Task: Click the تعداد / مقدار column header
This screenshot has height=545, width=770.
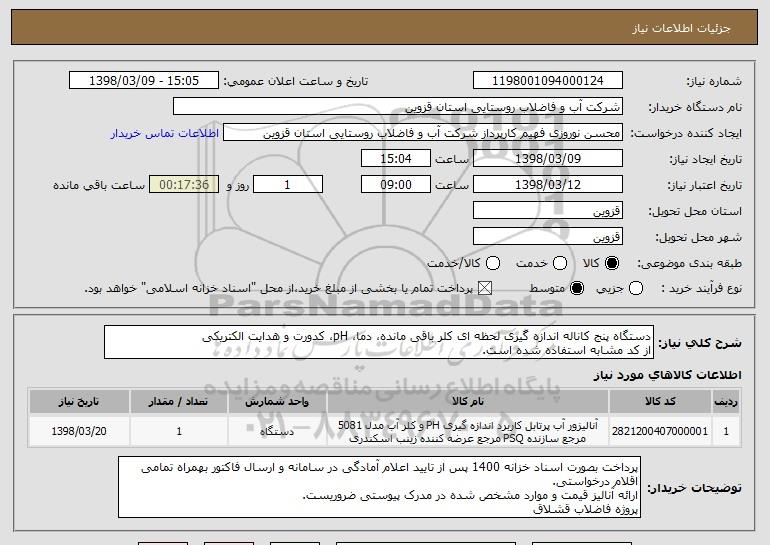Action: [x=179, y=402]
